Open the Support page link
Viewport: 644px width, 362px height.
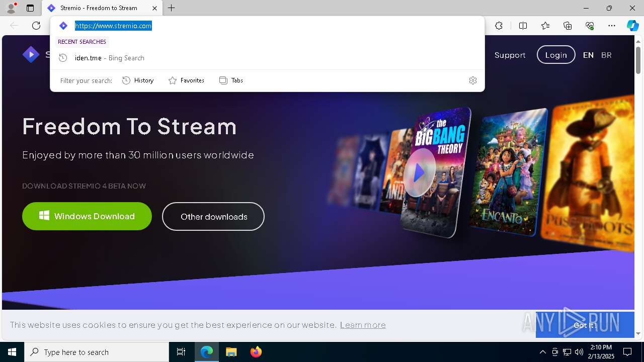[510, 55]
